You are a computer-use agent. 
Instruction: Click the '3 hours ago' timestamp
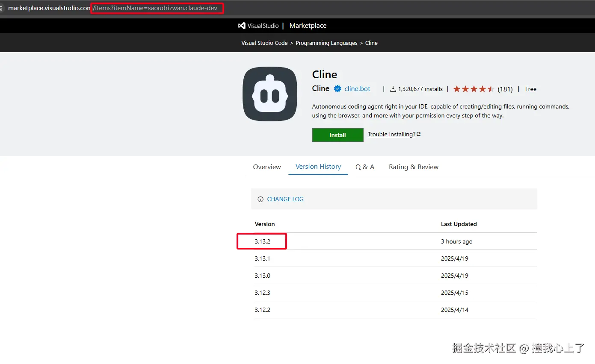click(x=456, y=241)
